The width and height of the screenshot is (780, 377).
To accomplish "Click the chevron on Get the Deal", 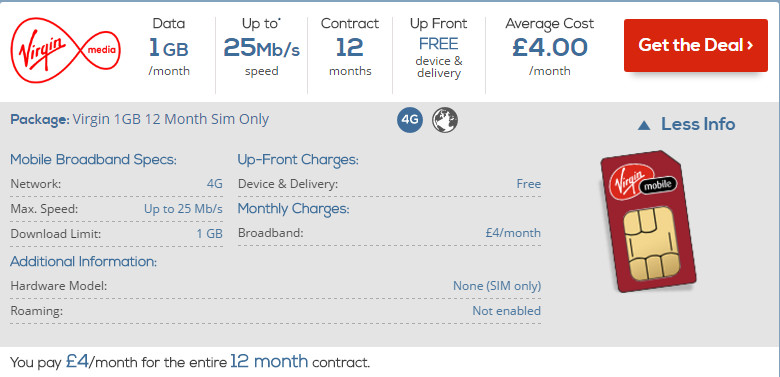I will [x=750, y=46].
